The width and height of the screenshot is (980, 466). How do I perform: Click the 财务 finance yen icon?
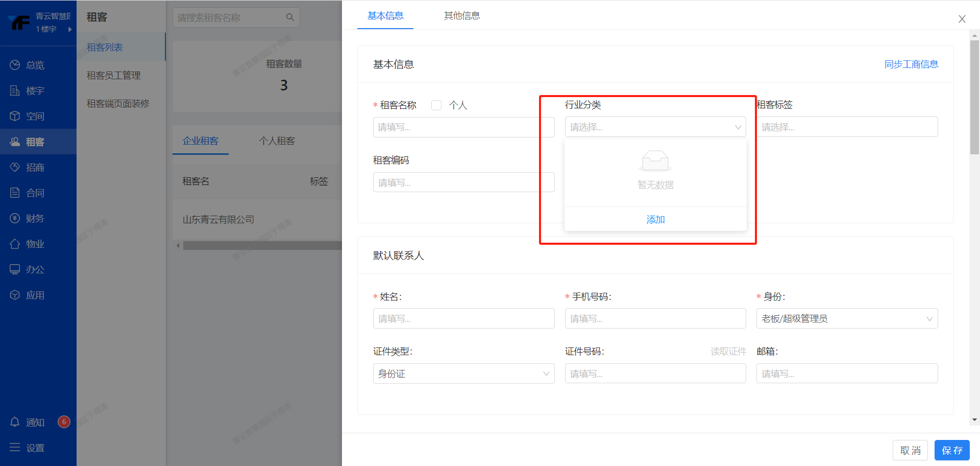pyautogui.click(x=15, y=218)
